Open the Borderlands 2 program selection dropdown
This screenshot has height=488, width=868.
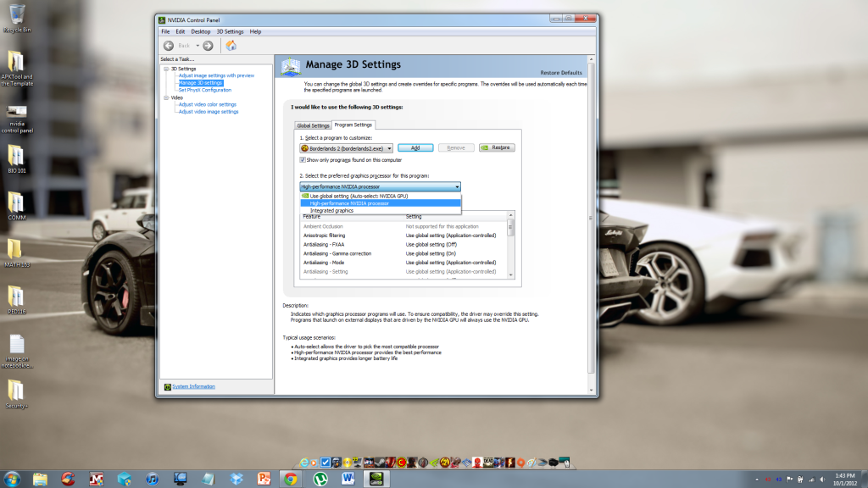347,148
